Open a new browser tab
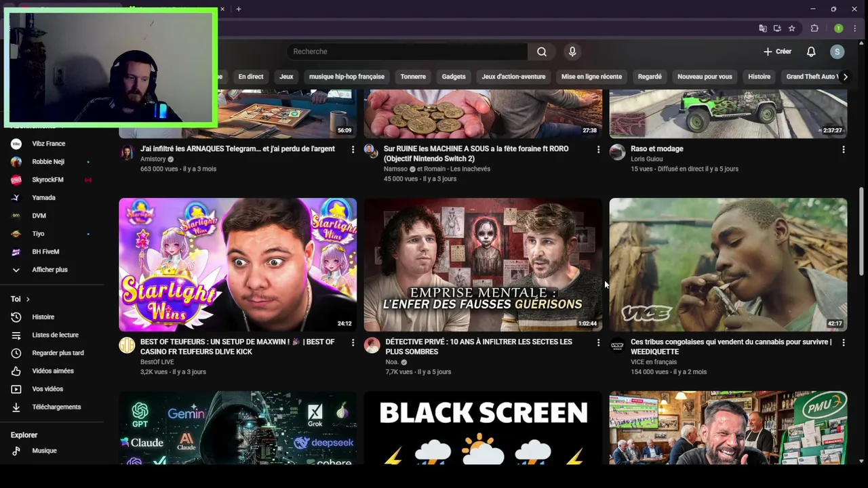 239,9
